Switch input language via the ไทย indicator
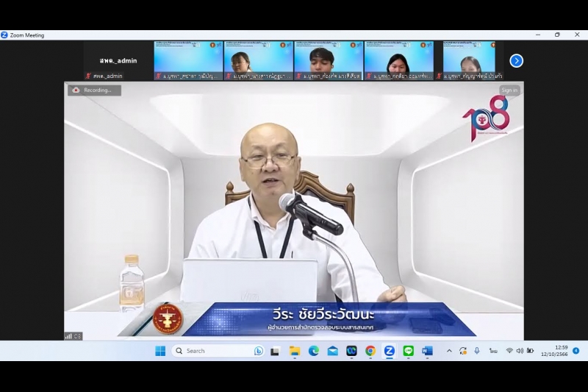 (x=493, y=351)
